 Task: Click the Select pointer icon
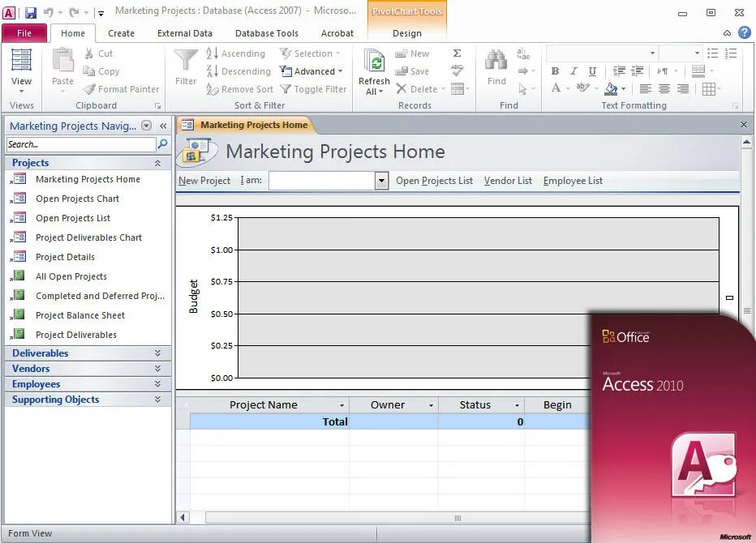[x=522, y=88]
